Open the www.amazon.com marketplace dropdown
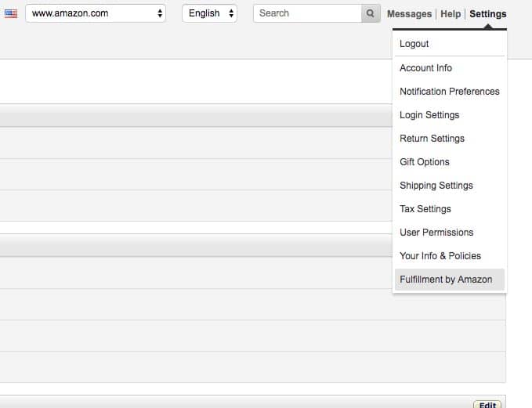This screenshot has width=532, height=408. click(x=96, y=13)
